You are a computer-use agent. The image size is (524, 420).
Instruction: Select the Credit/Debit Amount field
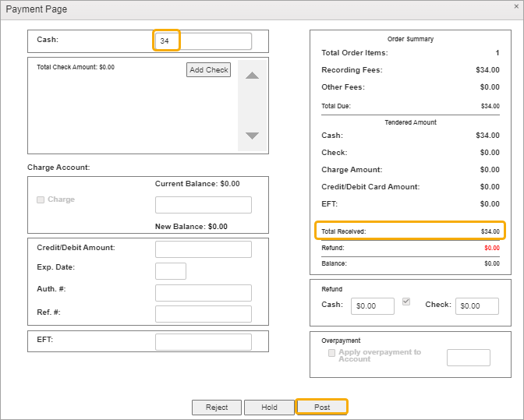coord(203,249)
